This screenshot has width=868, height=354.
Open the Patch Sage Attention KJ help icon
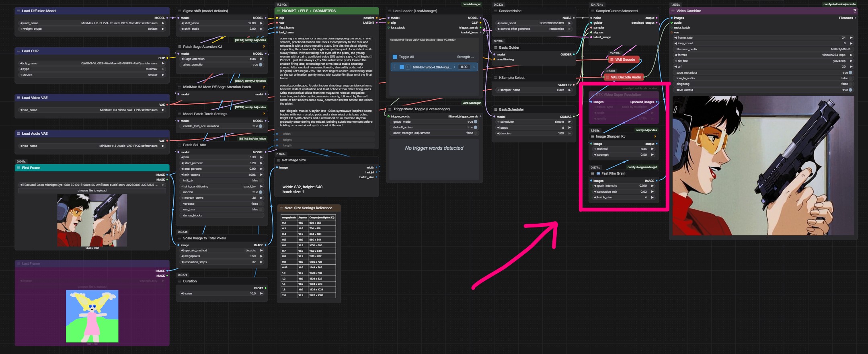264,47
